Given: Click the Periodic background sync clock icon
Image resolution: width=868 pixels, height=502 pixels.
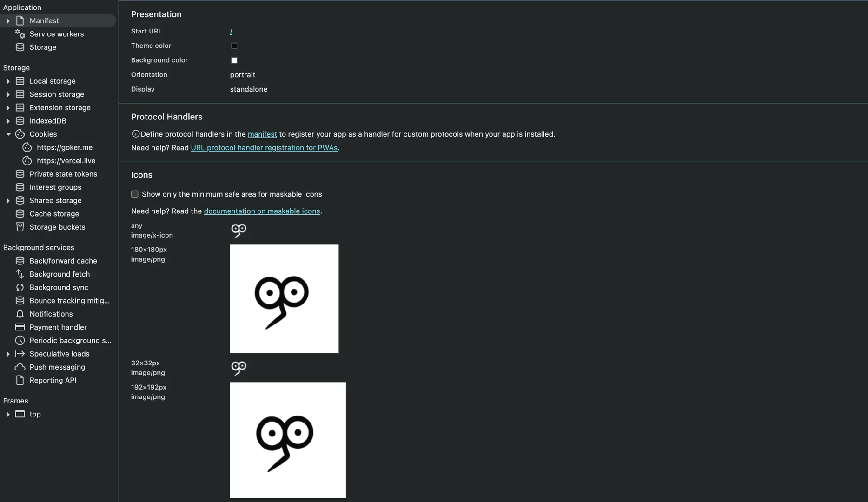Looking at the screenshot, I should (20, 340).
